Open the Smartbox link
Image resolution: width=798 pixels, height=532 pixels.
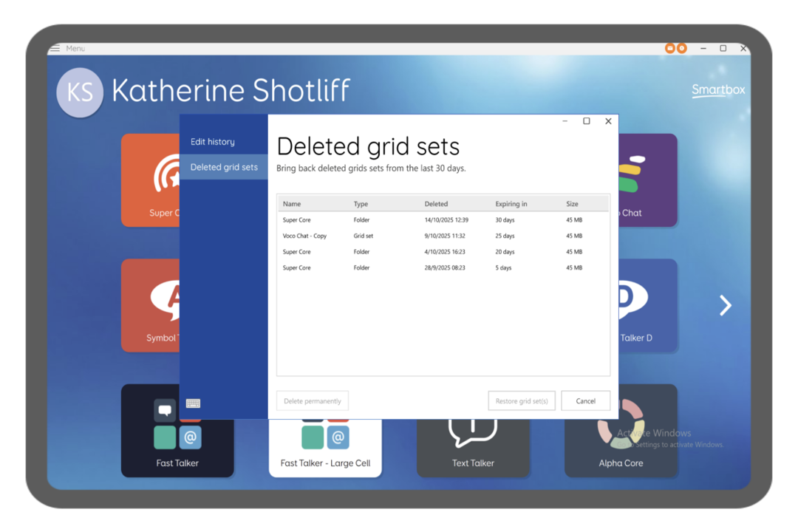pos(718,90)
